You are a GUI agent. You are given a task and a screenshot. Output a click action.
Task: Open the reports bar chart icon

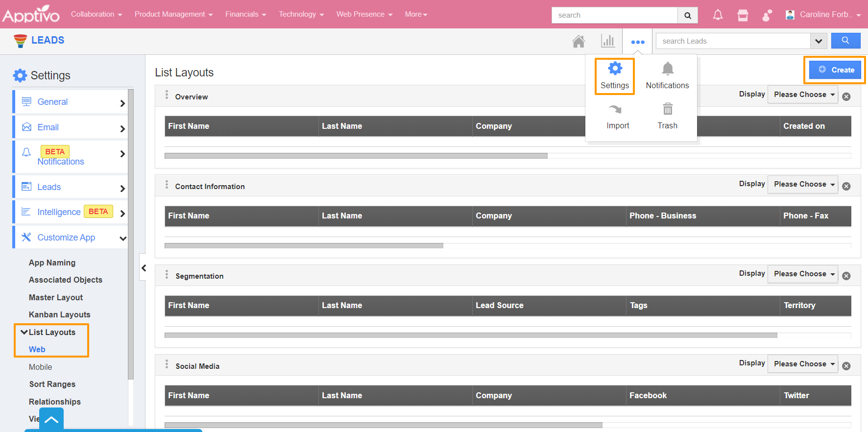[608, 41]
